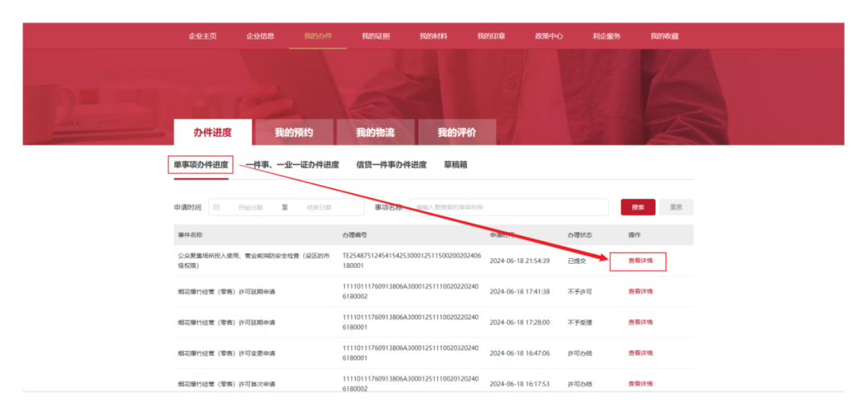868x416 pixels.
Task: Switch to the 我的预约 tab
Action: pyautogui.click(x=293, y=133)
